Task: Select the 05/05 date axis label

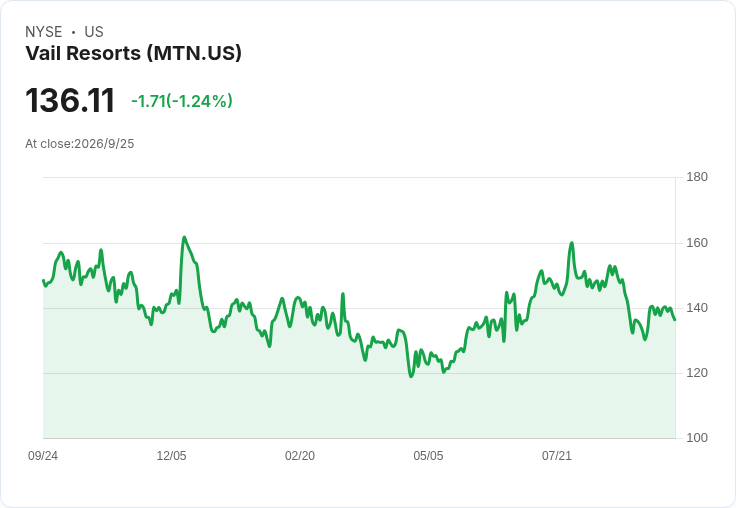Action: [428, 456]
